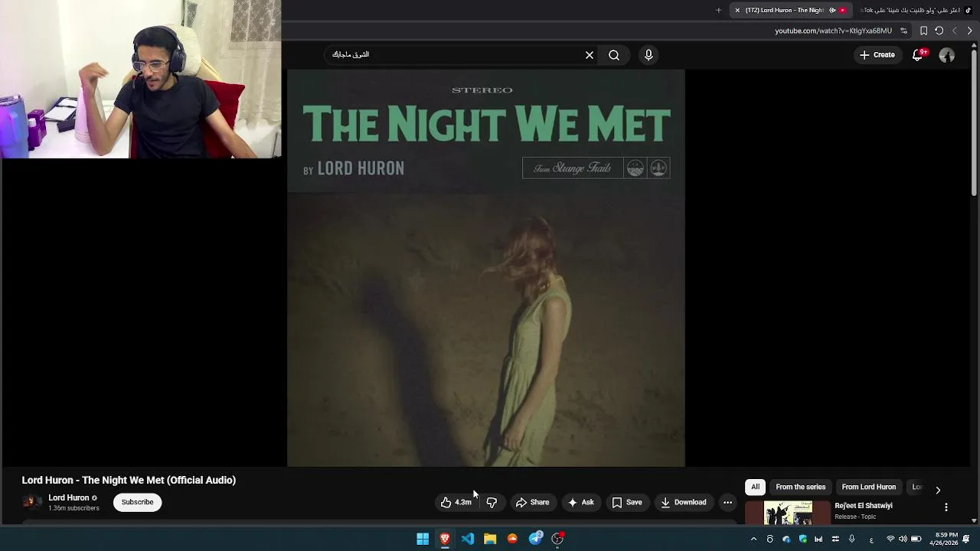Viewport: 980px width, 551px height.
Task: Click the youtube.com address bar
Action: [833, 31]
